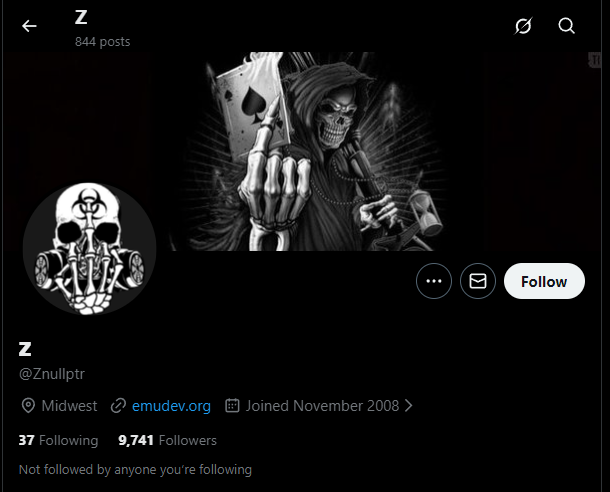This screenshot has height=492, width=610.
Task: View the 37 Following list
Action: coord(58,440)
